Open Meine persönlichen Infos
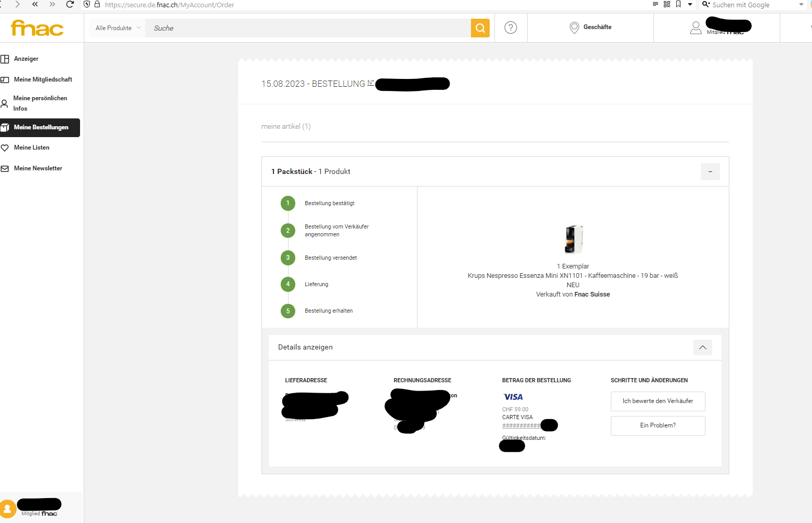 pos(40,103)
